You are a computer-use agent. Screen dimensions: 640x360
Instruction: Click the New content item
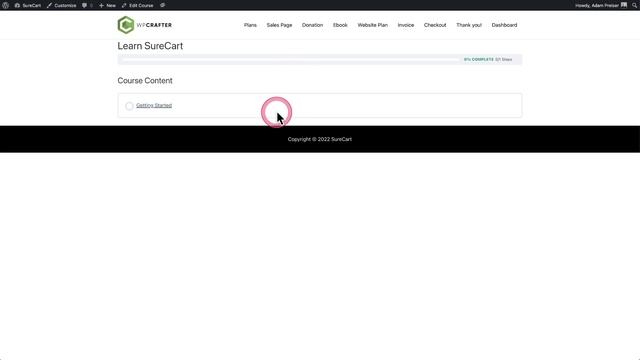click(x=107, y=5)
